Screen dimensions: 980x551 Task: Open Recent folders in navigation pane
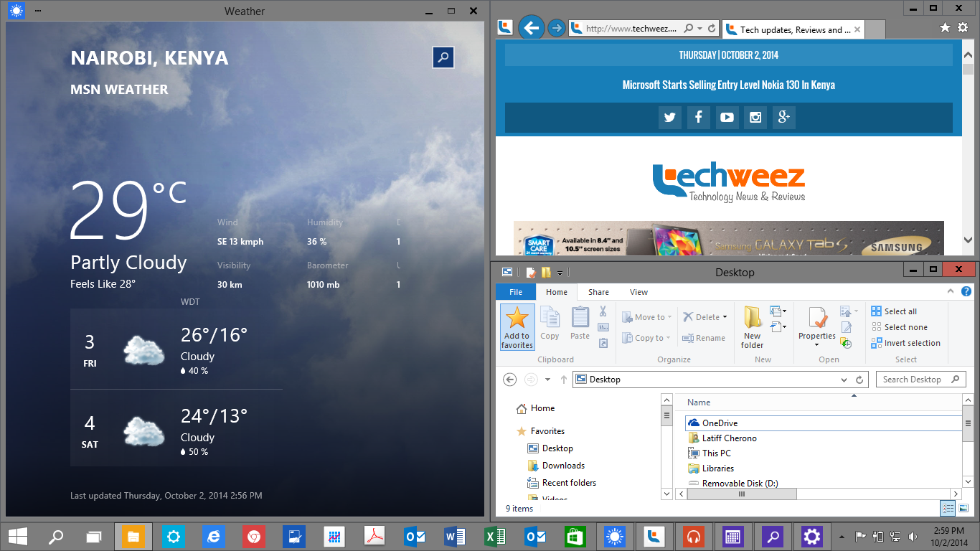[569, 483]
